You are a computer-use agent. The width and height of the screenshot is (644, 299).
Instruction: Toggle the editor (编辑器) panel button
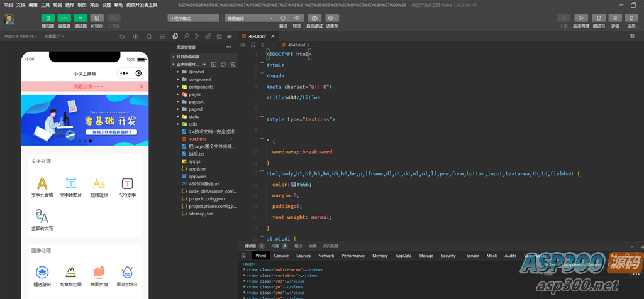pyautogui.click(x=64, y=18)
